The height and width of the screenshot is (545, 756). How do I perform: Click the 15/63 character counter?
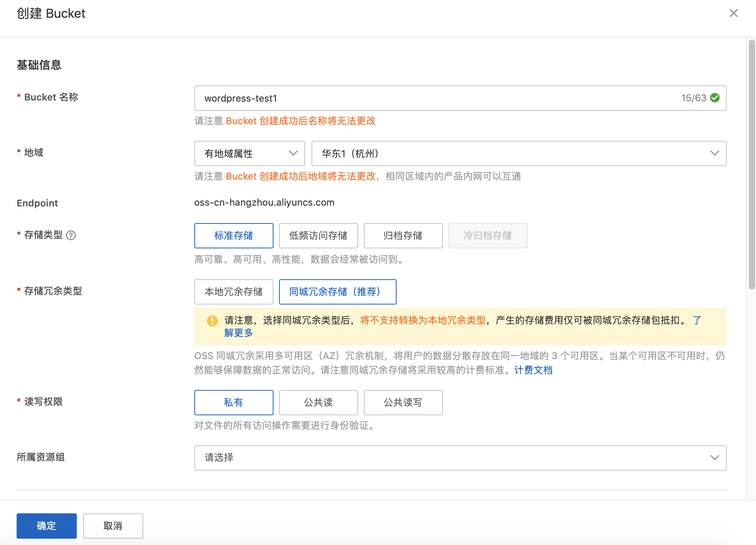[x=693, y=98]
